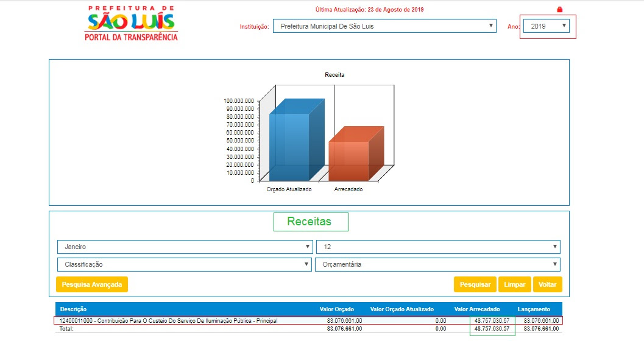Click the Arrecadado chart axis label
644x341 pixels.
(349, 189)
